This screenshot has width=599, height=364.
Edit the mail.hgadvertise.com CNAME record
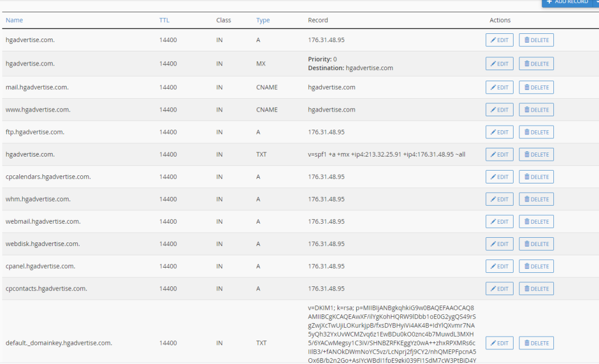click(x=499, y=88)
